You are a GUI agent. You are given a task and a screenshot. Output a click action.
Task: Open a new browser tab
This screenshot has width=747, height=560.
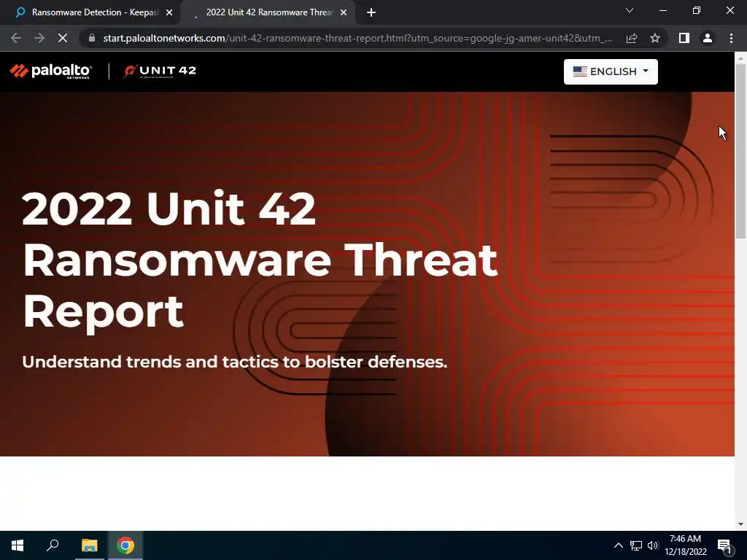[371, 13]
